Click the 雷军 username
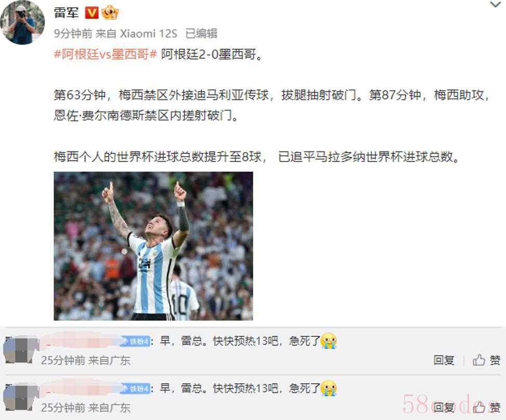The height and width of the screenshot is (420, 506). click(x=66, y=13)
